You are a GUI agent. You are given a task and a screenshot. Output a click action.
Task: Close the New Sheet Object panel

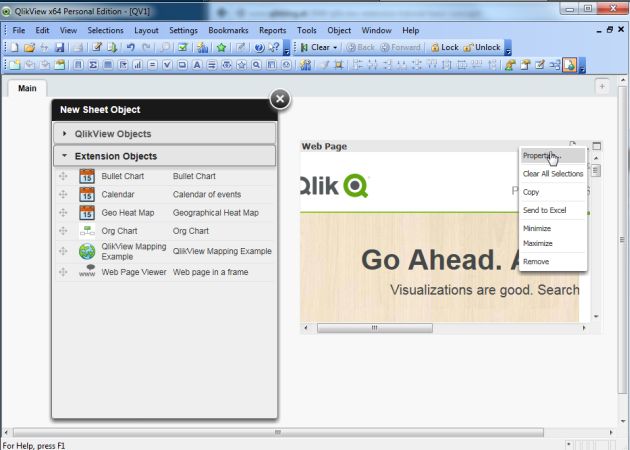point(280,99)
